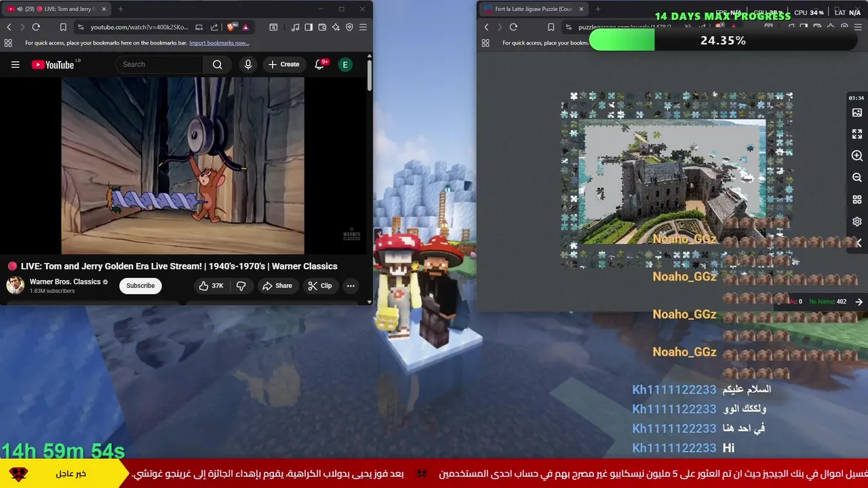Image resolution: width=868 pixels, height=488 pixels.
Task: Click the 03:34 puzzle timer
Action: click(x=856, y=98)
